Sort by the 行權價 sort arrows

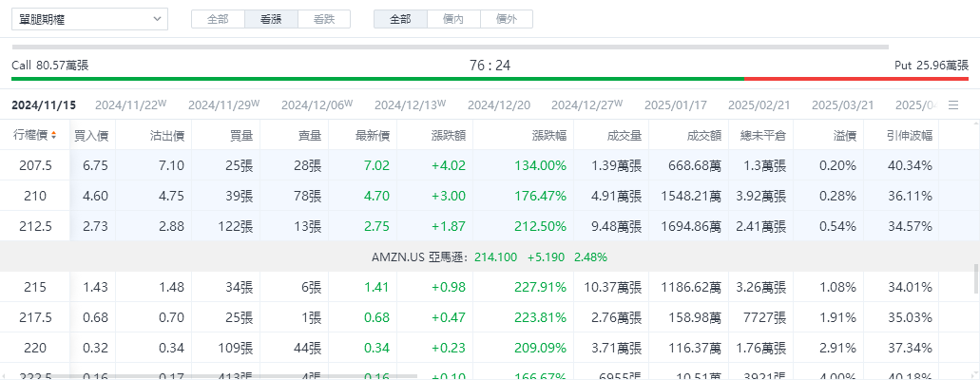54,135
